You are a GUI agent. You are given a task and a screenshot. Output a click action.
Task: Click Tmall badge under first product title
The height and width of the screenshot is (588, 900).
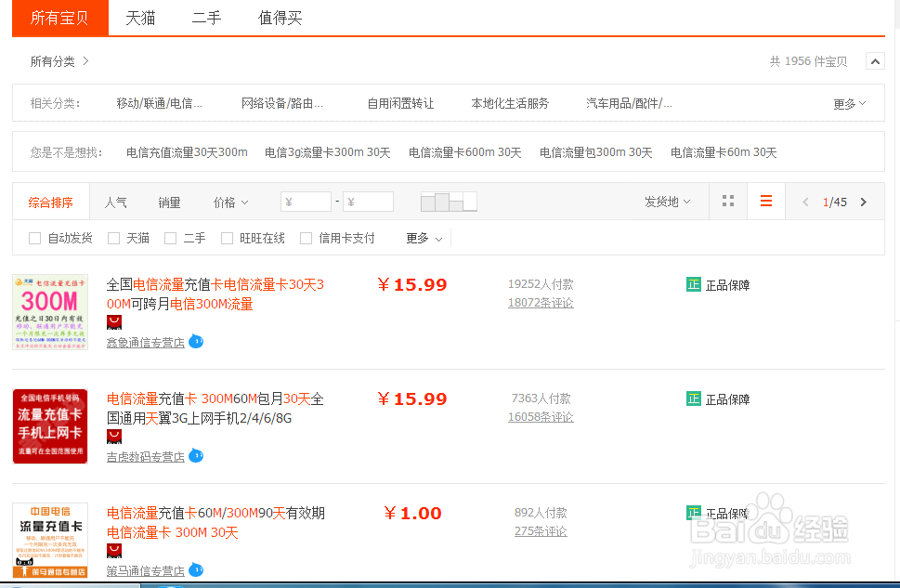click(114, 321)
